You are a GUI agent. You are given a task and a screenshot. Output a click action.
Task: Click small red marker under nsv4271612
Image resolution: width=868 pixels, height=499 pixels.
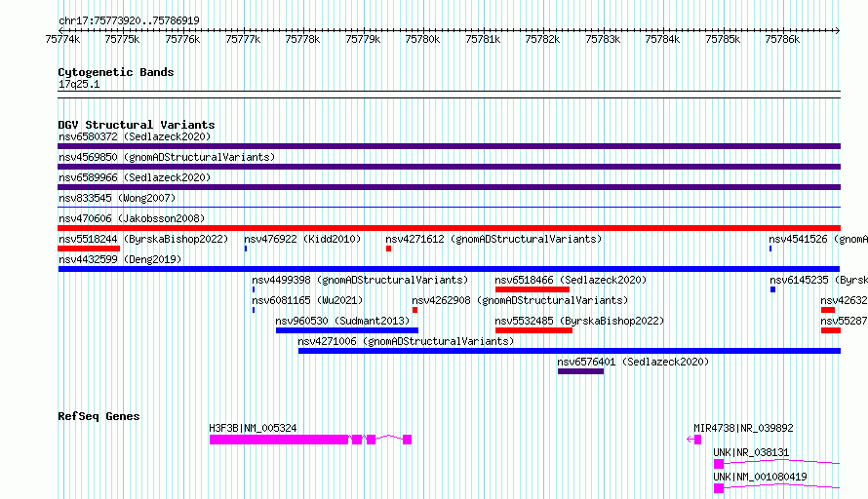[388, 249]
